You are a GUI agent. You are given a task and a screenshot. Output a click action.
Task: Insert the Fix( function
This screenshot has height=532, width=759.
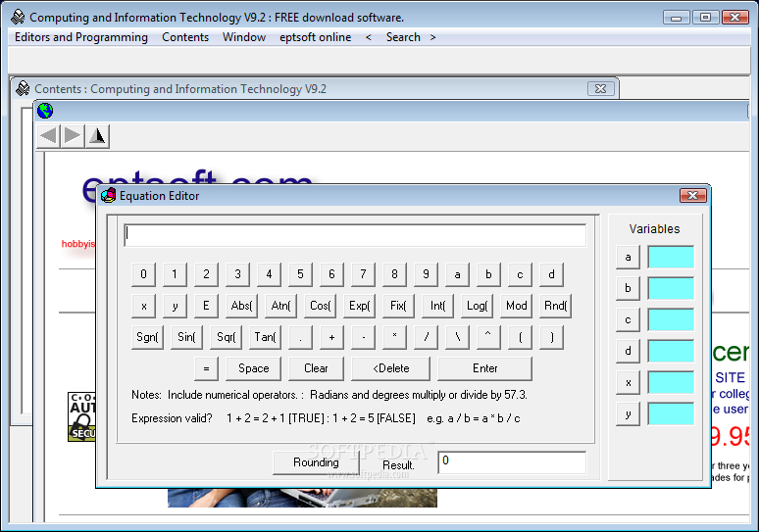398,306
